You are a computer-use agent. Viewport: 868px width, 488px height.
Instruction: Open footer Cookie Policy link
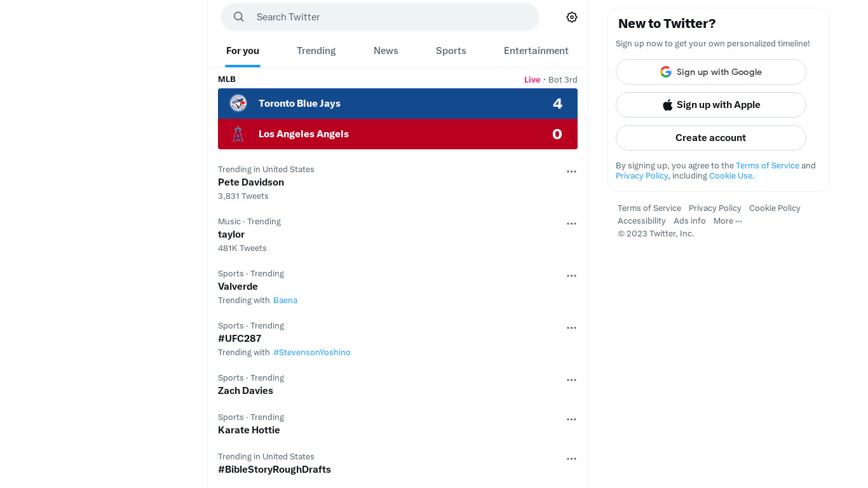[x=775, y=208]
